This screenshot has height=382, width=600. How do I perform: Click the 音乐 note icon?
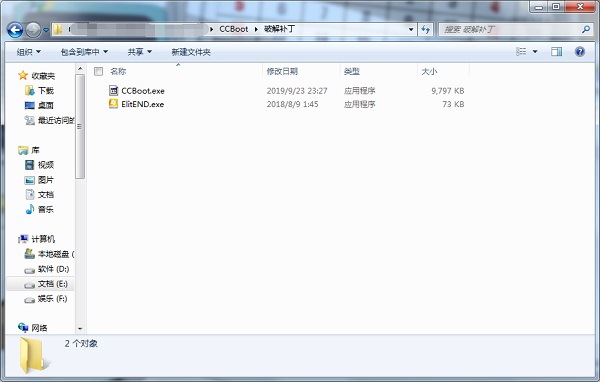click(29, 209)
